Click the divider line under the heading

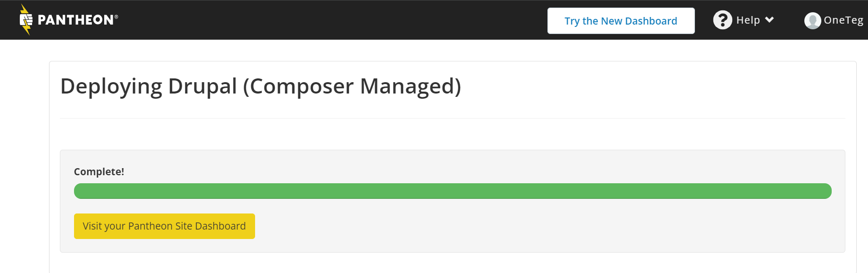point(453,118)
